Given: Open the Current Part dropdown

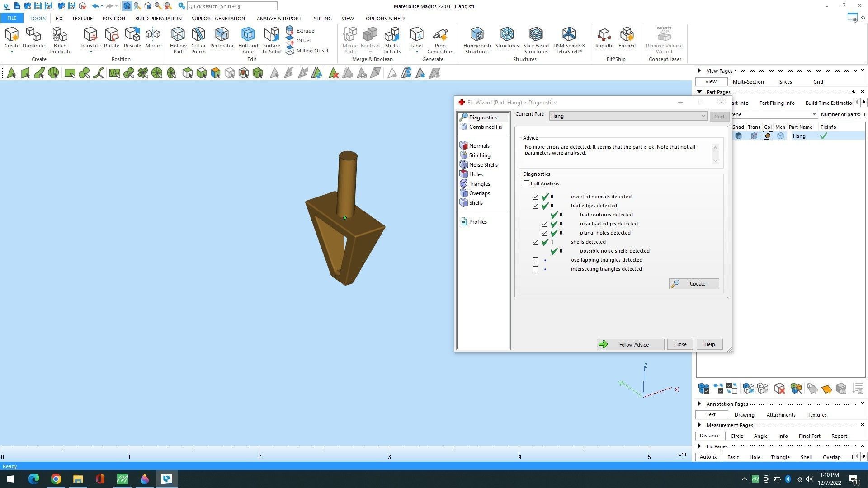Looking at the screenshot, I should pos(703,116).
